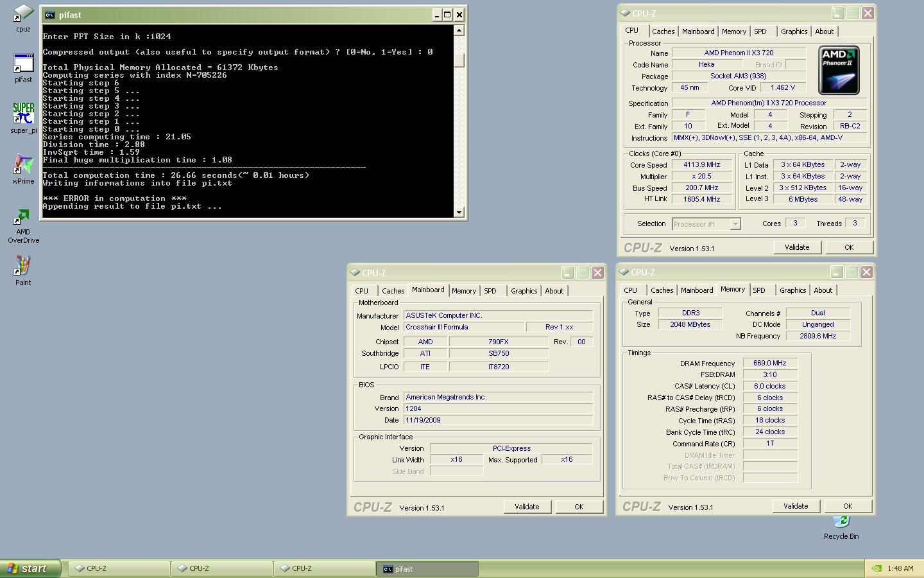Viewport: 924px width, 578px height.
Task: Open Memory tab in top CPU-Z window
Action: tap(734, 31)
